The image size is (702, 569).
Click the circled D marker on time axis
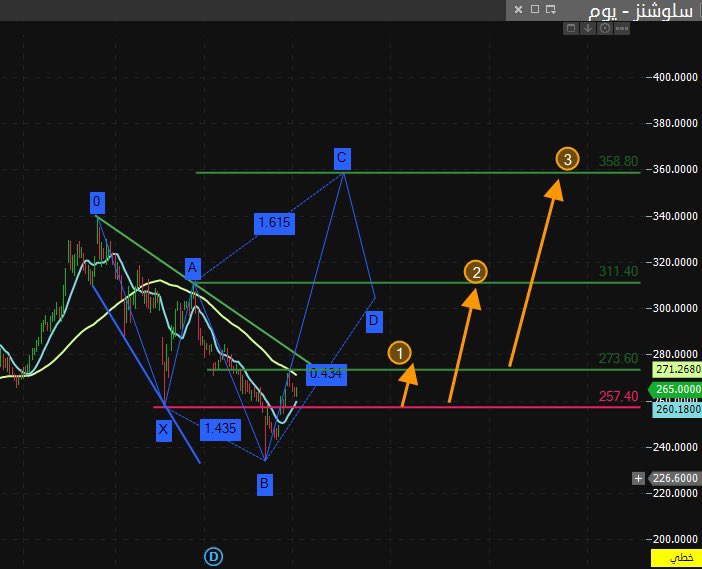[213, 557]
